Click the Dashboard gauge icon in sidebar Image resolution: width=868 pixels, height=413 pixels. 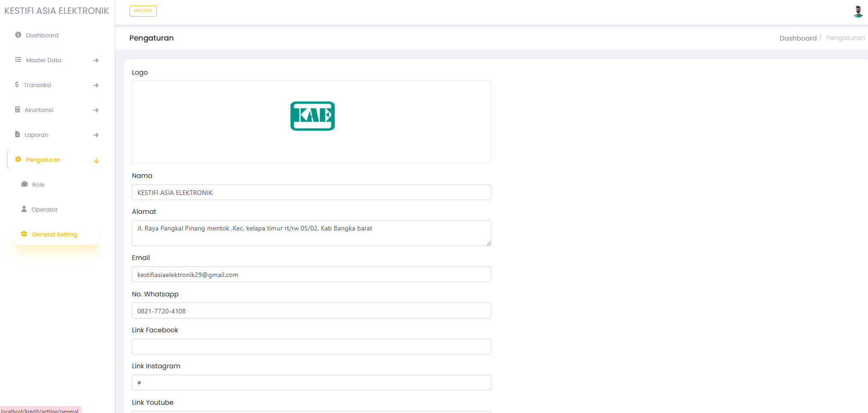tap(18, 35)
